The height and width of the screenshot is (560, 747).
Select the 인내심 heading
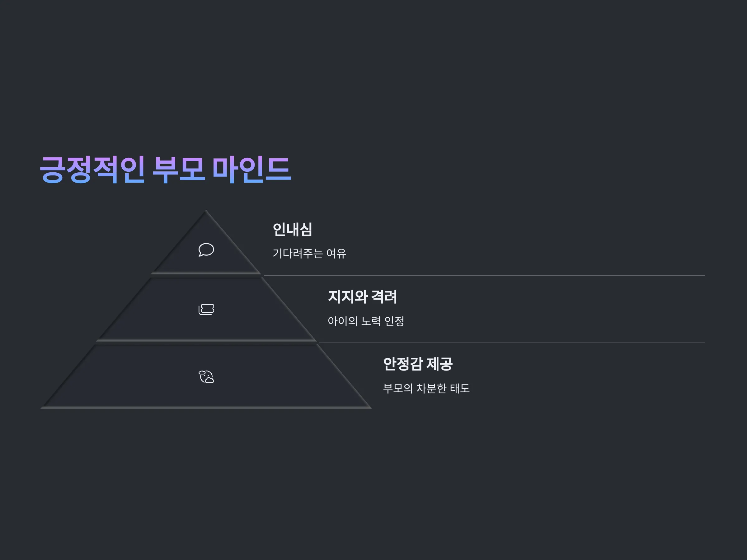[x=292, y=229]
